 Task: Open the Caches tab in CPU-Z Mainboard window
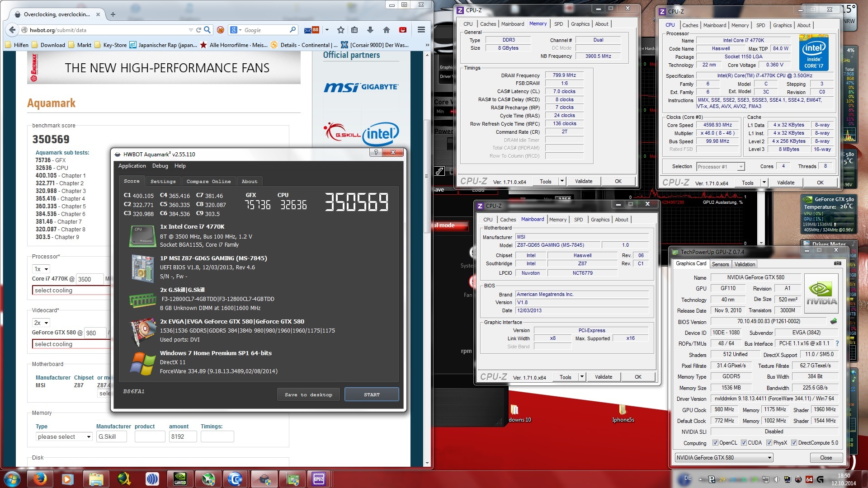pyautogui.click(x=508, y=220)
